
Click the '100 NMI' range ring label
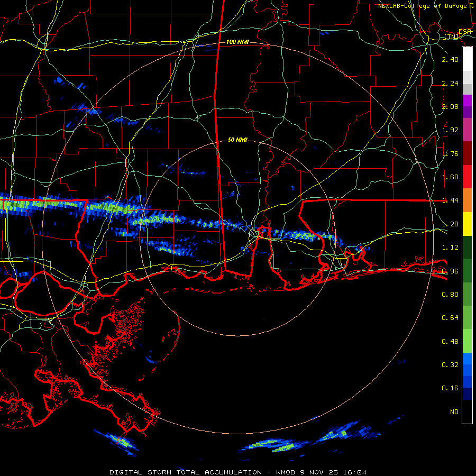tap(237, 42)
